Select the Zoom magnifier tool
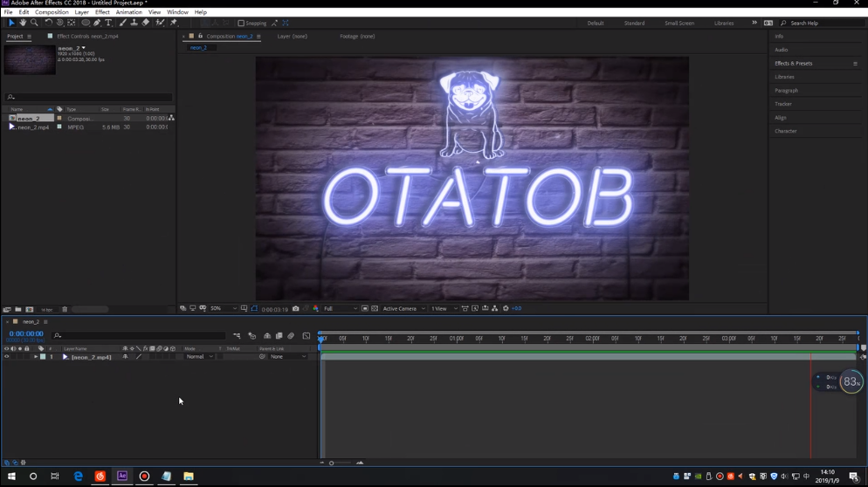The width and height of the screenshot is (868, 487). [x=34, y=24]
